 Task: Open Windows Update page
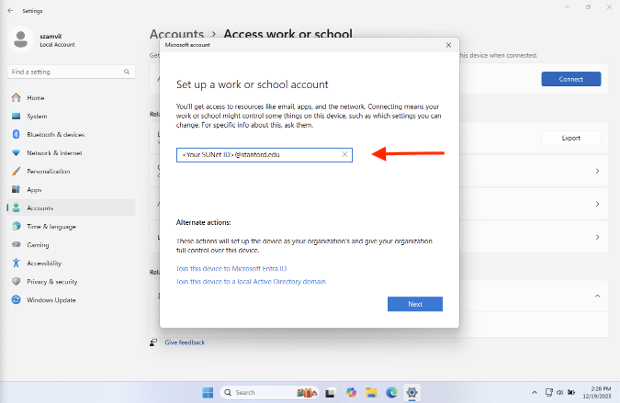(71, 300)
